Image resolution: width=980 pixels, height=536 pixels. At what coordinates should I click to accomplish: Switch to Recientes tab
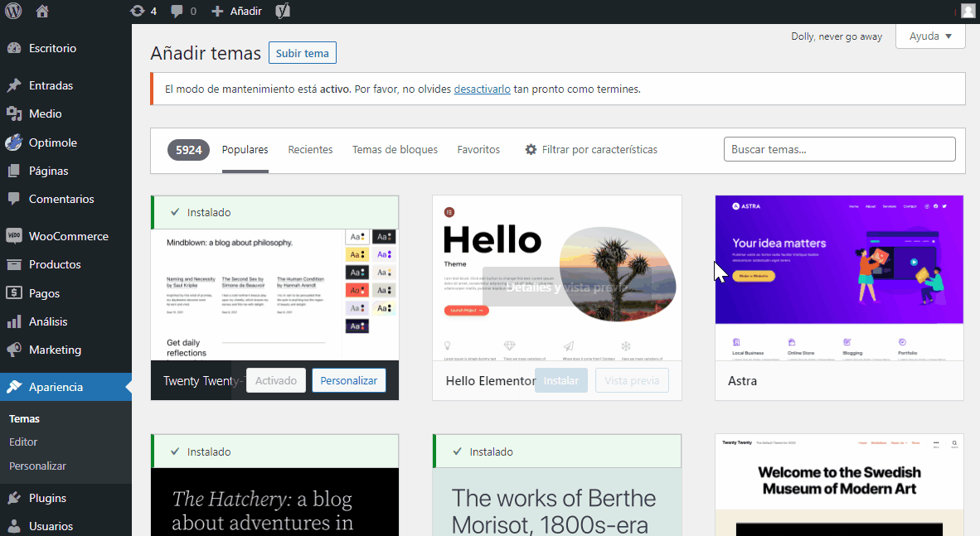tap(310, 150)
